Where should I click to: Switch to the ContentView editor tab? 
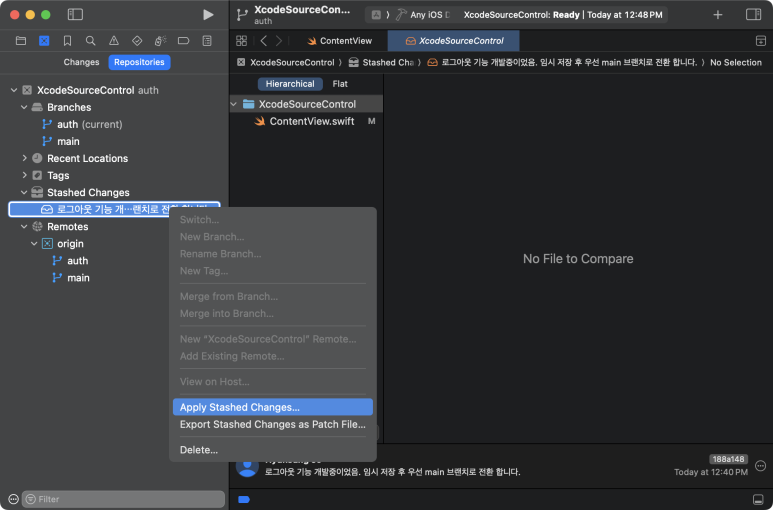point(339,41)
